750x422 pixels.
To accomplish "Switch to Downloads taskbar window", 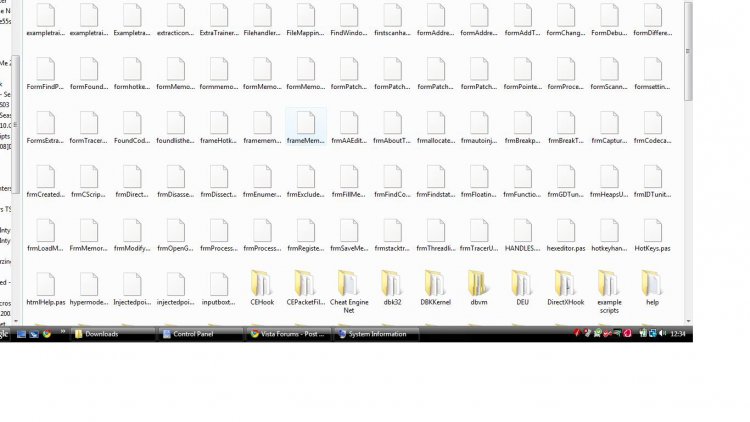I will [x=113, y=334].
